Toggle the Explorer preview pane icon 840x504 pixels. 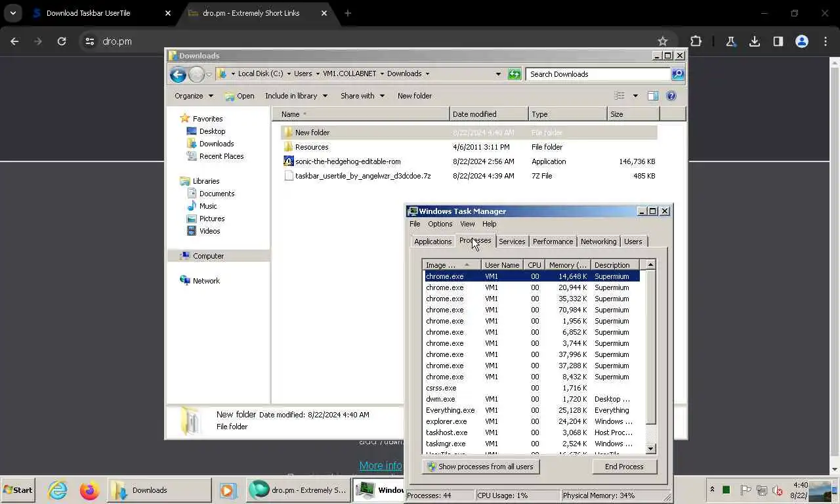[653, 96]
